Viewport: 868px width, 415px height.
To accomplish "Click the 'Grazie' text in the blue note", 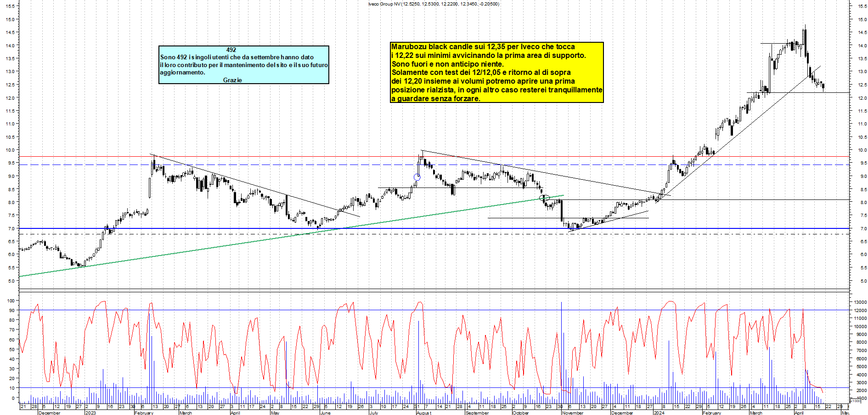I will [x=232, y=80].
